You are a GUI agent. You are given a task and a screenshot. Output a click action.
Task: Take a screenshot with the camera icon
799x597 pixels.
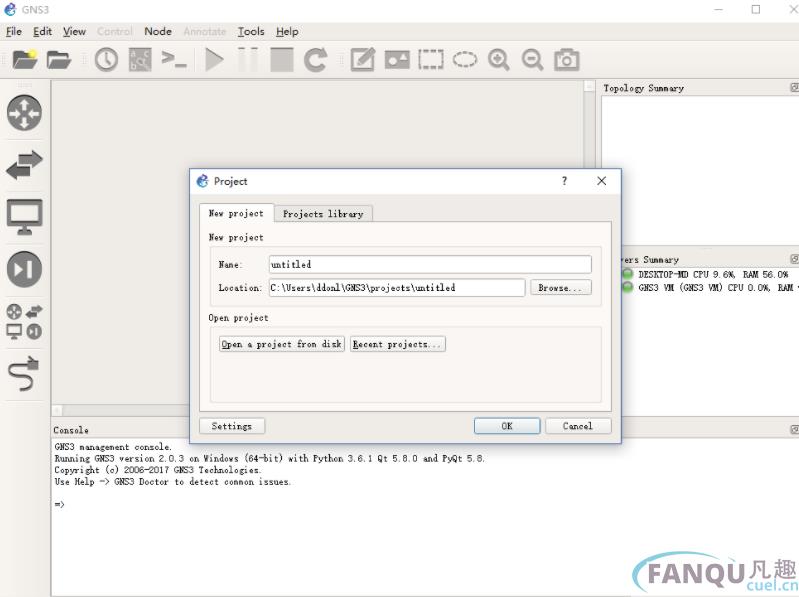[566, 60]
